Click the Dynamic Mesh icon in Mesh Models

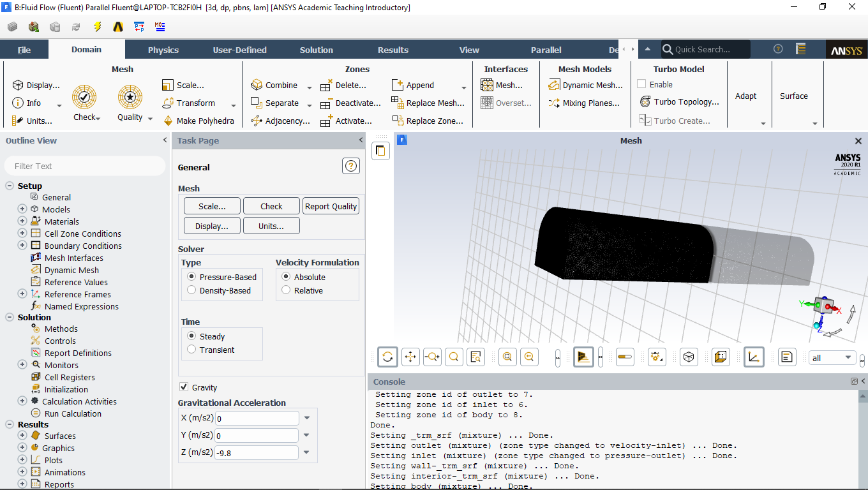tap(554, 85)
